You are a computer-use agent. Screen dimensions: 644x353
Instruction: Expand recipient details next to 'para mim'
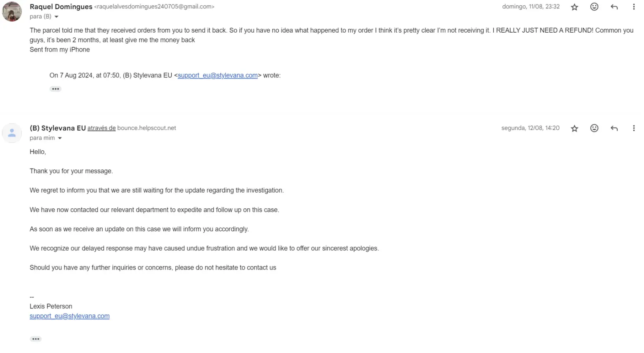[60, 138]
